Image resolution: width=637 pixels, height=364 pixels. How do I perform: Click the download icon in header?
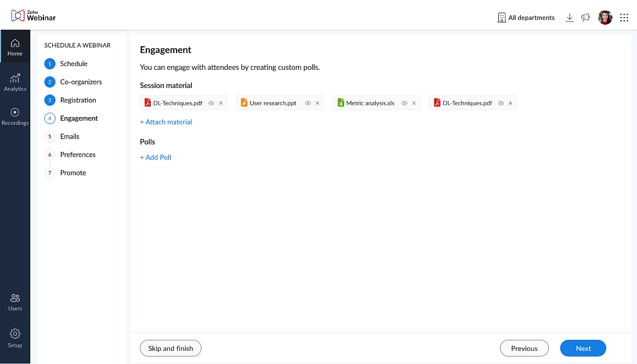point(569,18)
